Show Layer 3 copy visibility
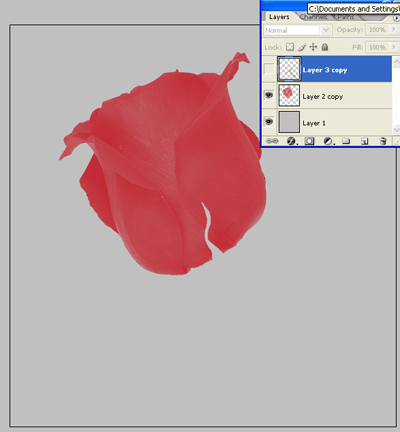This screenshot has height=432, width=400. click(x=269, y=69)
